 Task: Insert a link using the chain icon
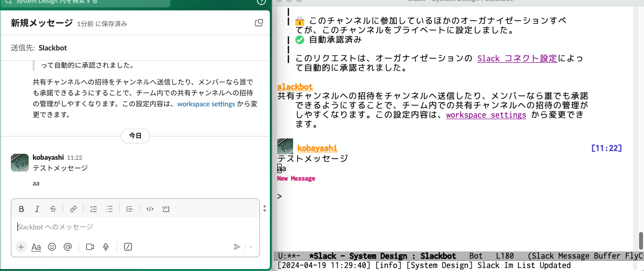tap(73, 209)
